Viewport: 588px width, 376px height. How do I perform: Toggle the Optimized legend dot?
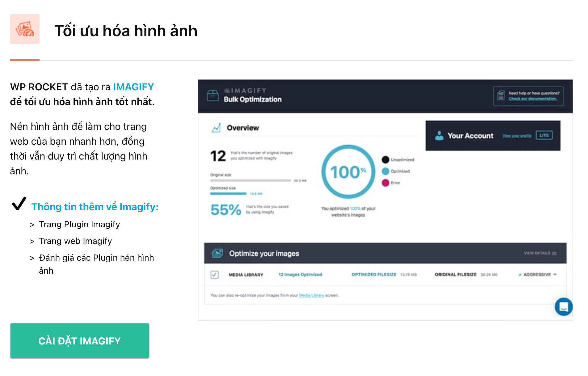[x=385, y=171]
